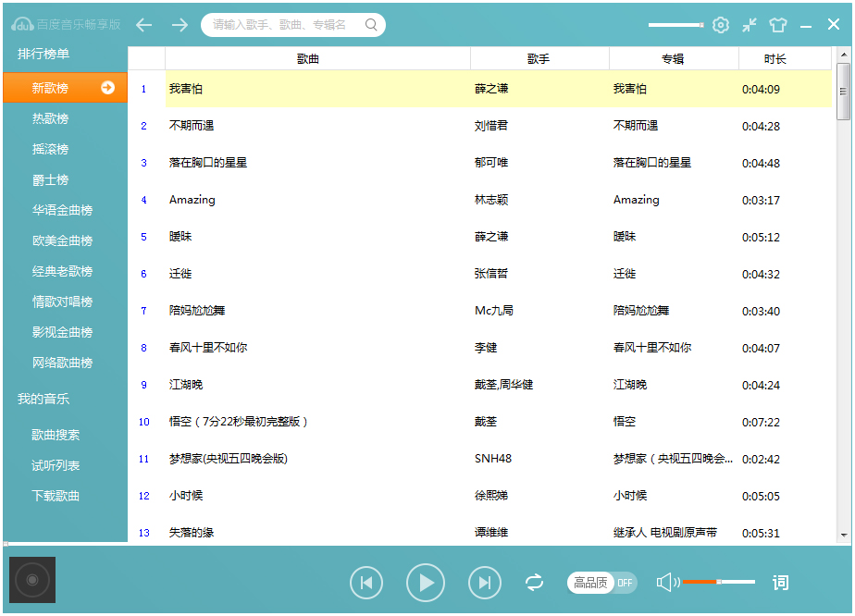
Task: Go to the previous track
Action: click(x=366, y=583)
